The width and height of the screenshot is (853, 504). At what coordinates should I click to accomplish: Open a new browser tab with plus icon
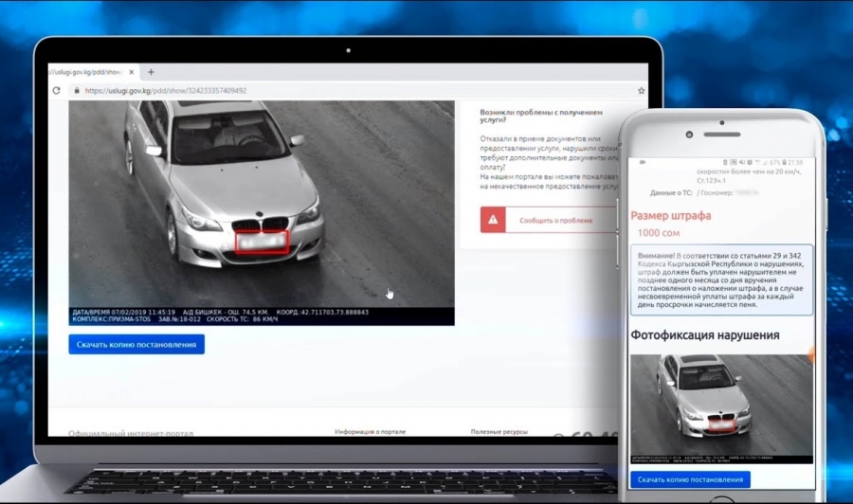tap(151, 72)
